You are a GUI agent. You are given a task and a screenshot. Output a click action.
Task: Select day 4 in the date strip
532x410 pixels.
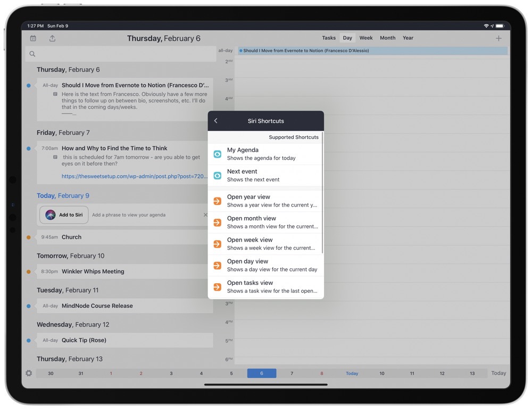coord(201,373)
